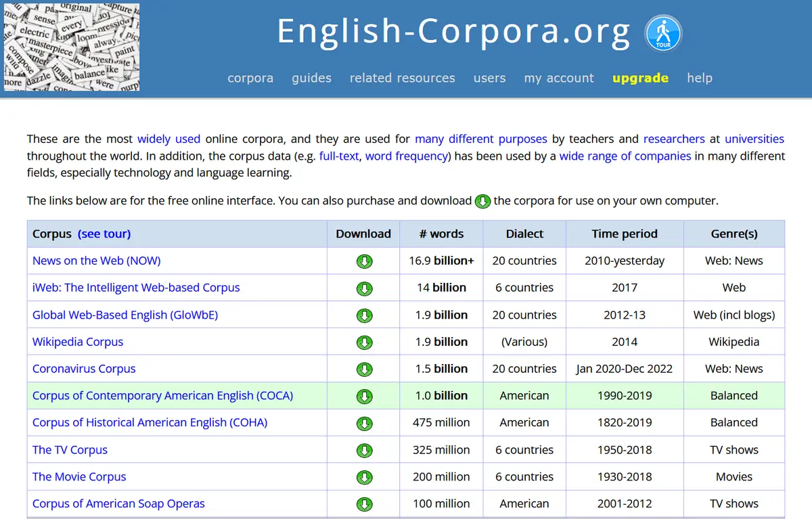Image resolution: width=812 pixels, height=519 pixels.
Task: Click the 'Genre(s)' column header
Action: pos(734,233)
